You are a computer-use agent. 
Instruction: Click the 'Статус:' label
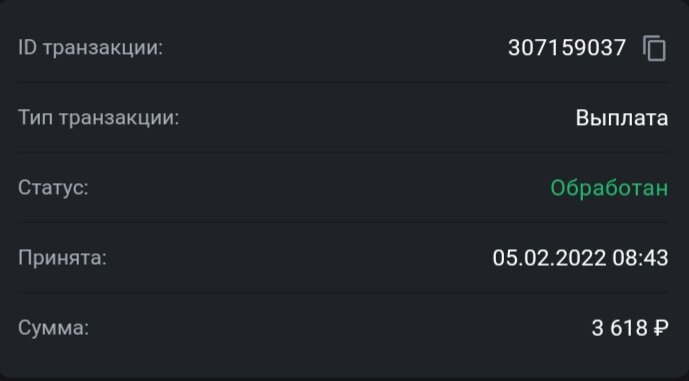53,188
